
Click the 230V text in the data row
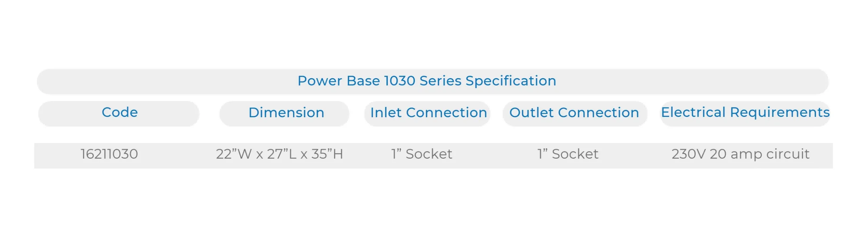[x=689, y=154]
